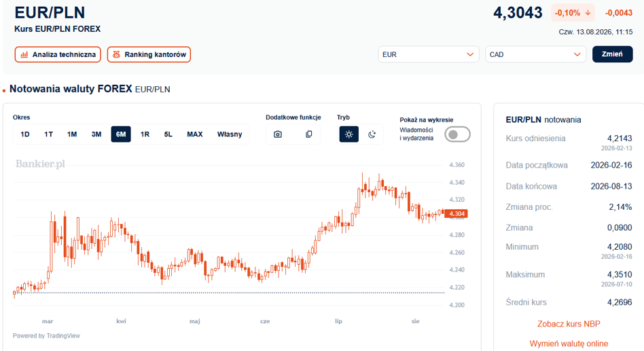Click the Kurs EUR/PLN FOREX subtitle
The height and width of the screenshot is (351, 644).
click(x=58, y=29)
